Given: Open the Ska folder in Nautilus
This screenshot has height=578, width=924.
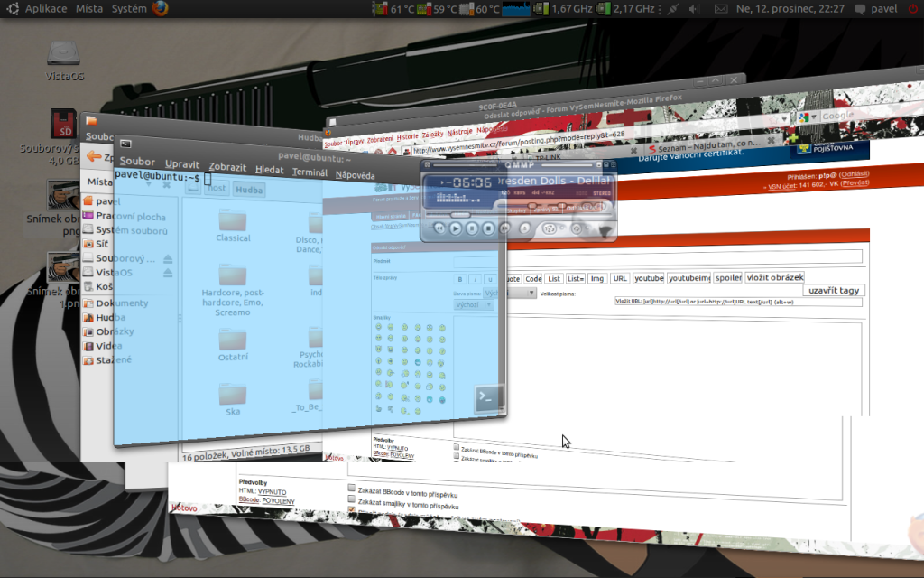Looking at the screenshot, I should click(233, 399).
